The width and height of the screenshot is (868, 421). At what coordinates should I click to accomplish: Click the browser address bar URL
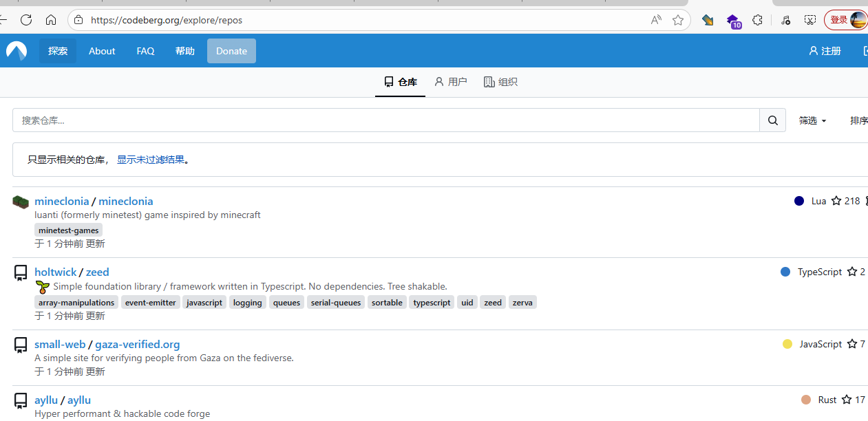[x=167, y=20]
